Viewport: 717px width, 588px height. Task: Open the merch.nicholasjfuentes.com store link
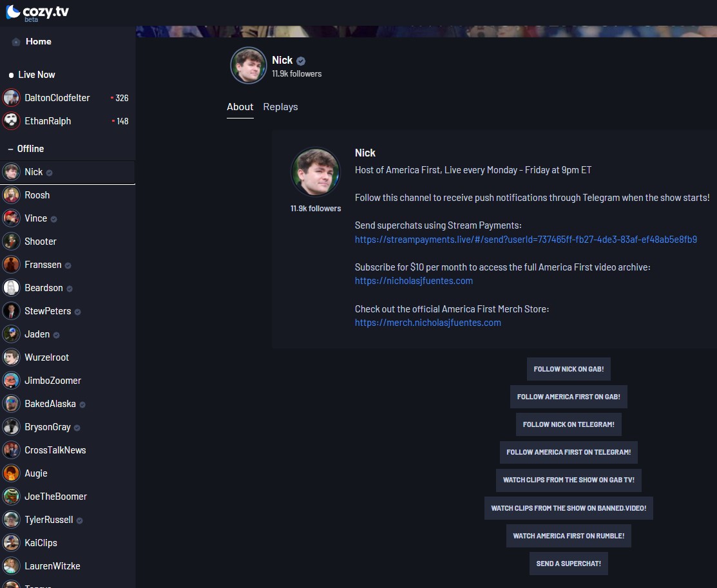tap(428, 323)
